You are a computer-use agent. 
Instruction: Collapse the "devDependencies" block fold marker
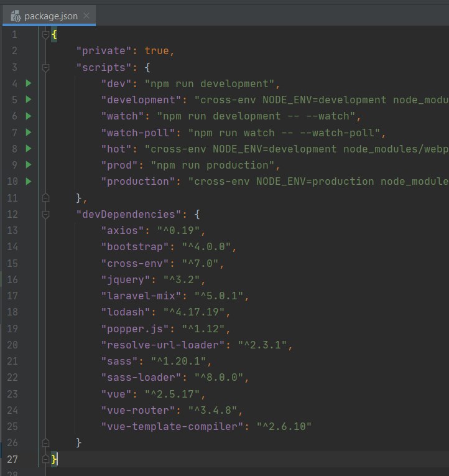[45, 215]
